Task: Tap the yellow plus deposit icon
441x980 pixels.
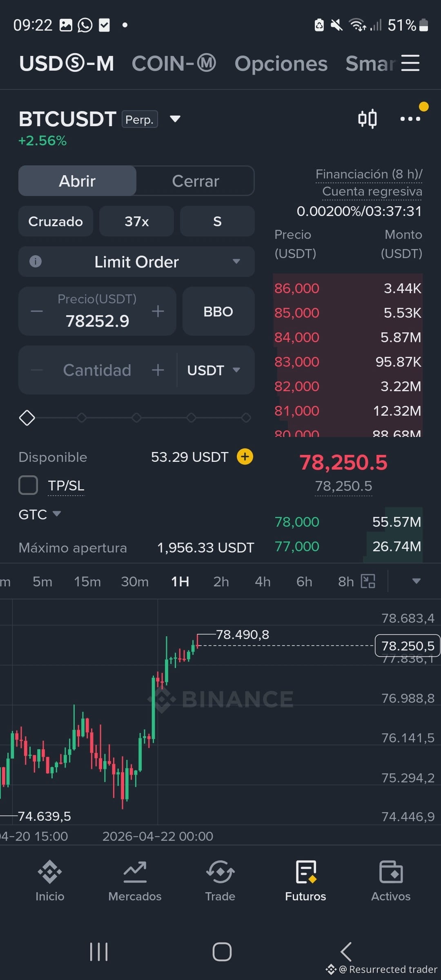Action: (x=245, y=457)
